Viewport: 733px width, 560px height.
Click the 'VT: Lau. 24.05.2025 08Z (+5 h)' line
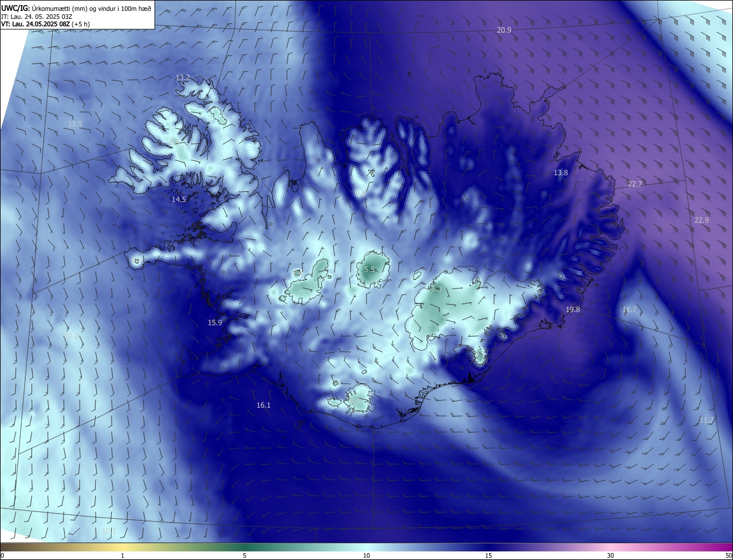[45, 24]
